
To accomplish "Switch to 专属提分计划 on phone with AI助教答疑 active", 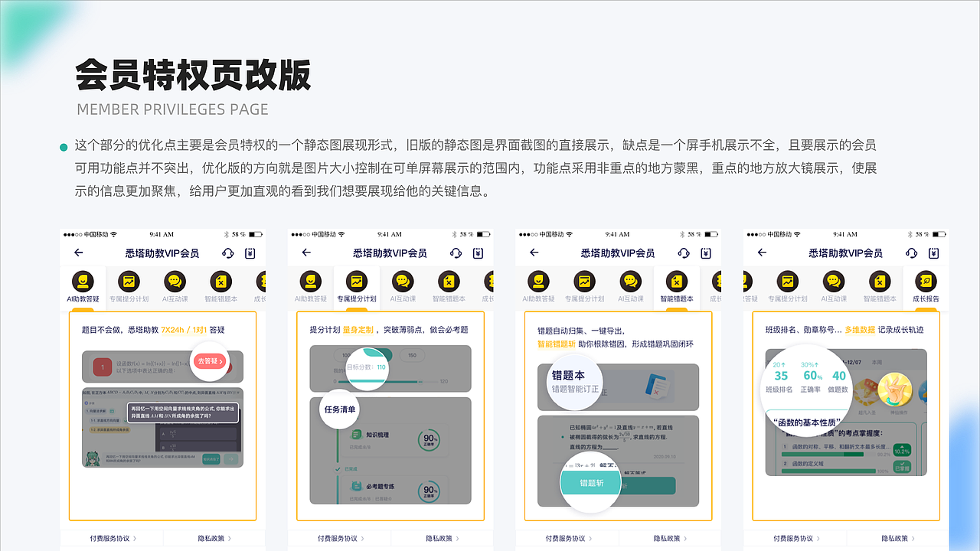I will [129, 288].
